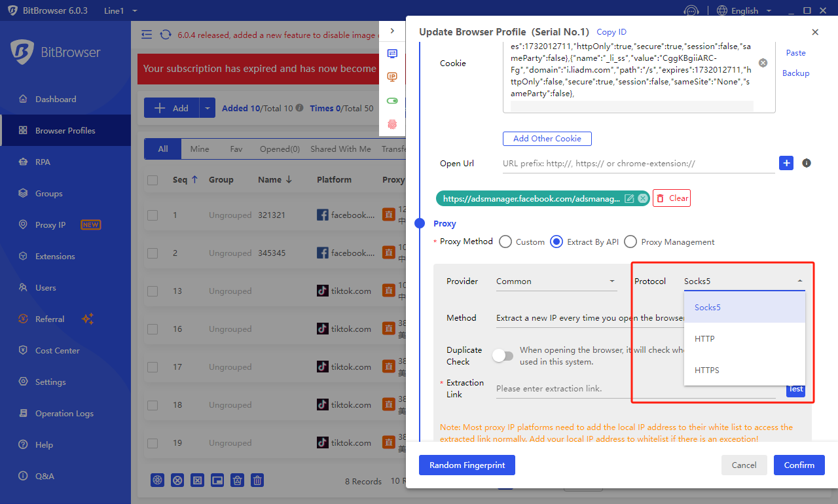Remove the adsmanager.facebook.com URL chip
Screen dimensions: 838x504
coord(643,198)
